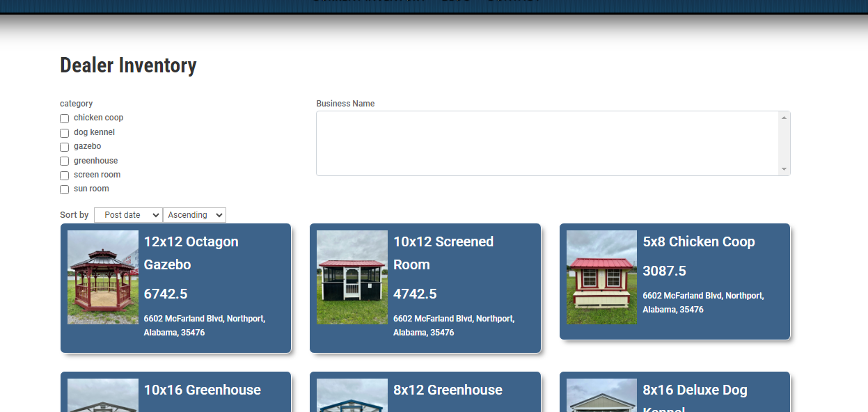Open the 10x12 Screened Room title link
Image resolution: width=868 pixels, height=412 pixels.
443,253
